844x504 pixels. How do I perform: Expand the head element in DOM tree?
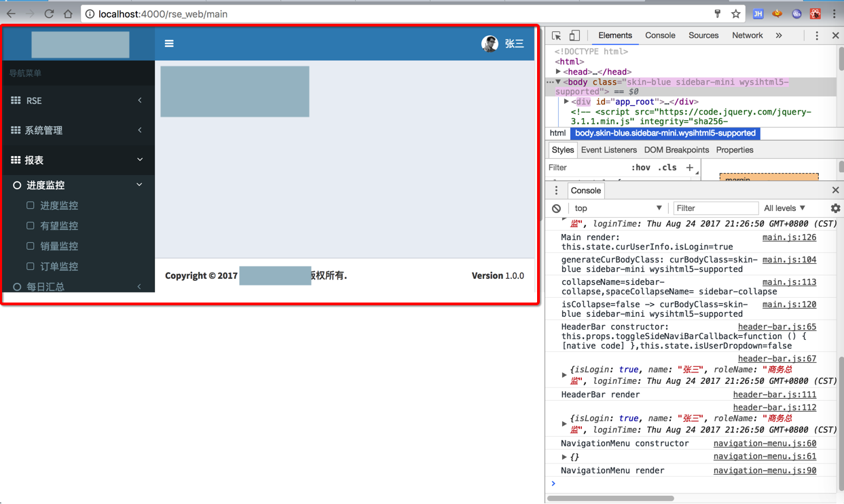[x=558, y=72]
